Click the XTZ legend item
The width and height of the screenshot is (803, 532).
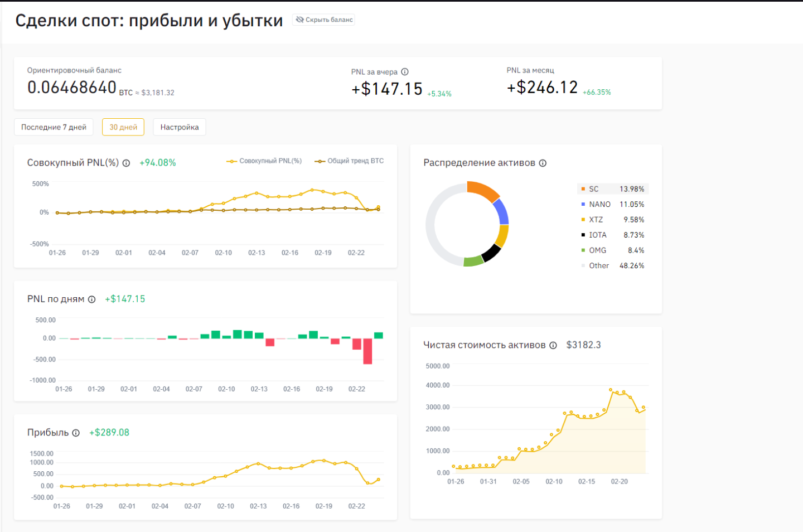coord(596,220)
